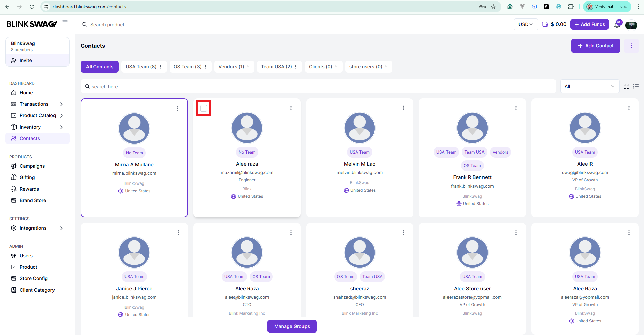
Task: Switch to list view layout icon
Action: click(x=636, y=86)
